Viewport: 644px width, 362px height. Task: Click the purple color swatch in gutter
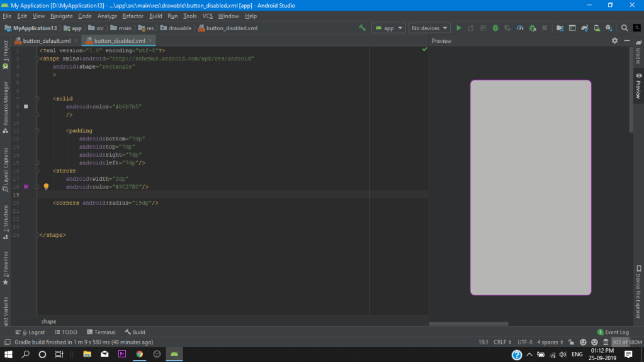tap(26, 187)
